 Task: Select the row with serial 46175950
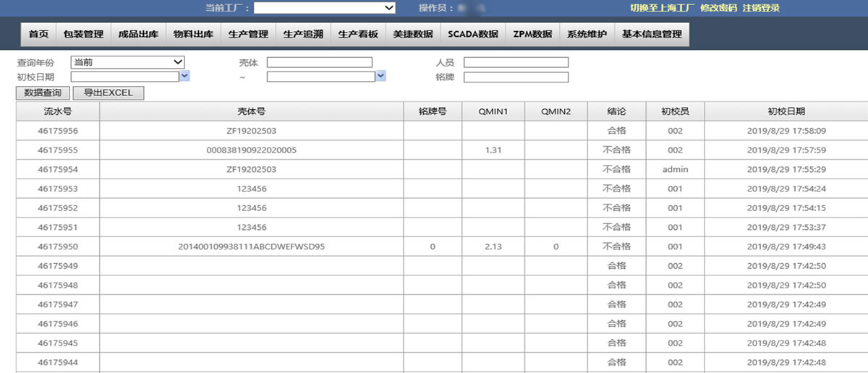pyautogui.click(x=58, y=246)
